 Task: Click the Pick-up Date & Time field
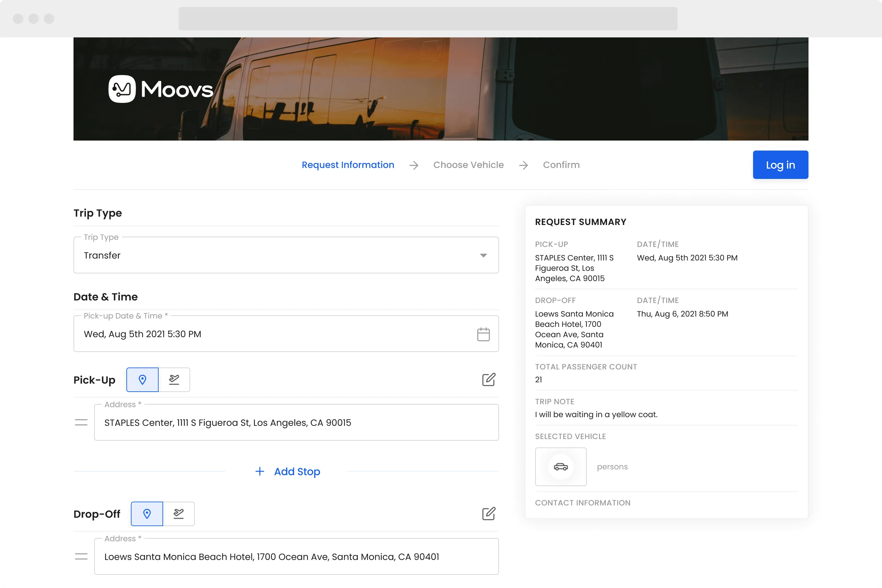coord(286,334)
